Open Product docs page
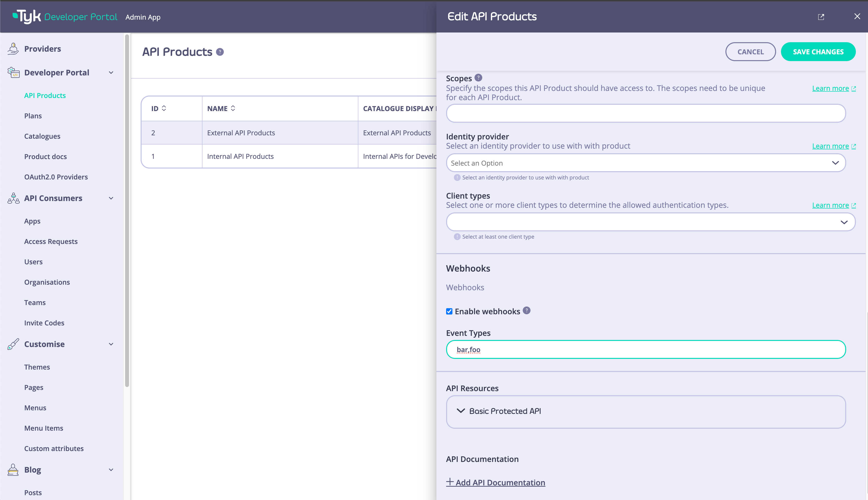 pyautogui.click(x=45, y=156)
